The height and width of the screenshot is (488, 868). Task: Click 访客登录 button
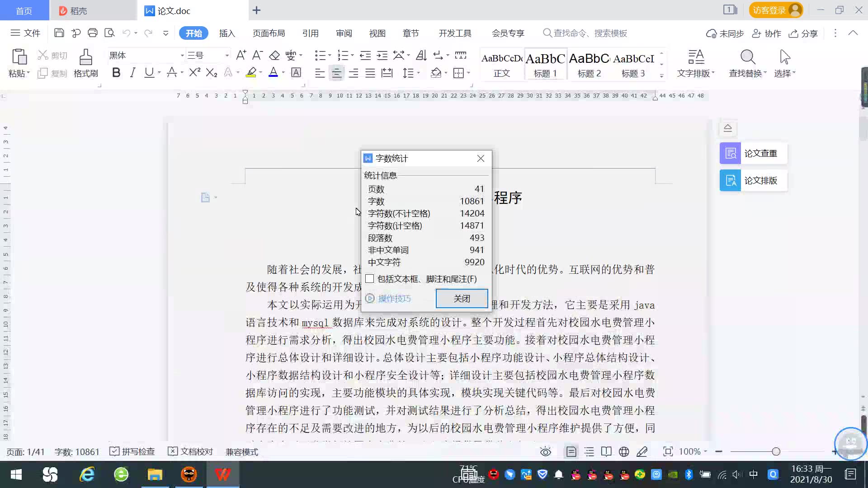click(776, 10)
